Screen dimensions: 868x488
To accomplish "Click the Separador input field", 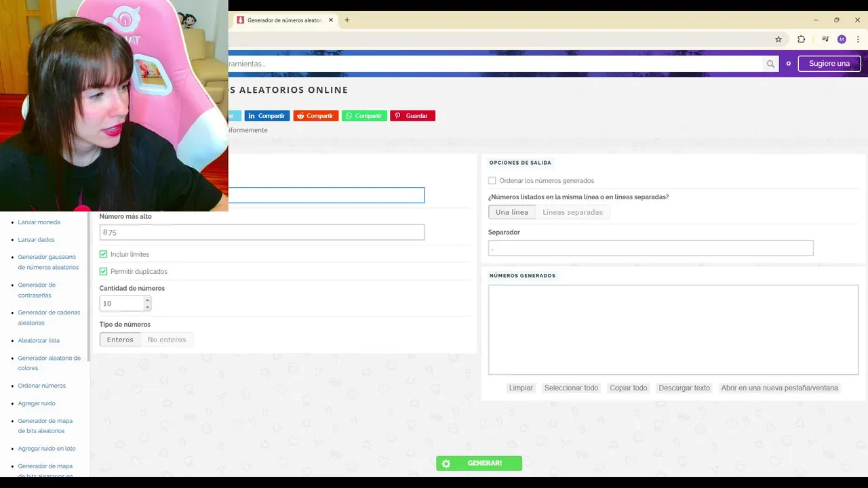I will pos(650,248).
